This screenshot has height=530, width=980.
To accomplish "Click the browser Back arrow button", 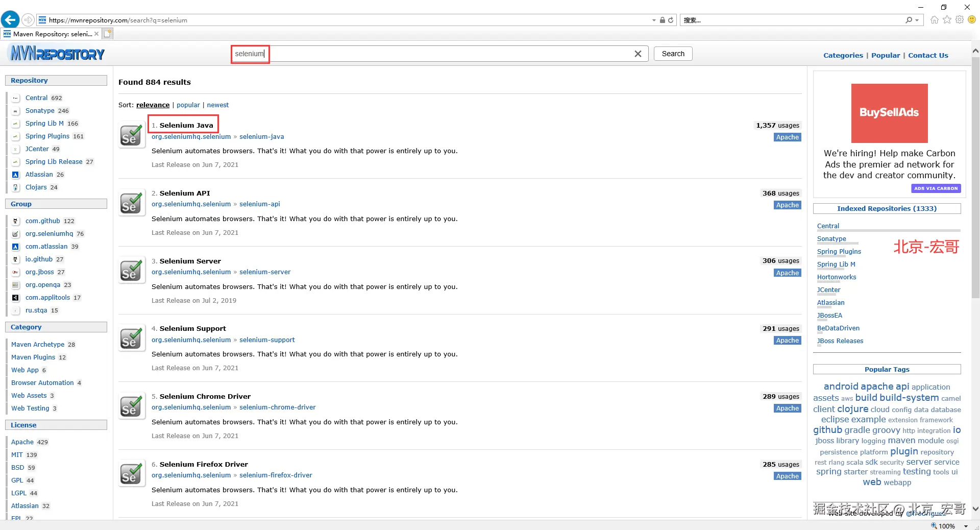I will 10,20.
